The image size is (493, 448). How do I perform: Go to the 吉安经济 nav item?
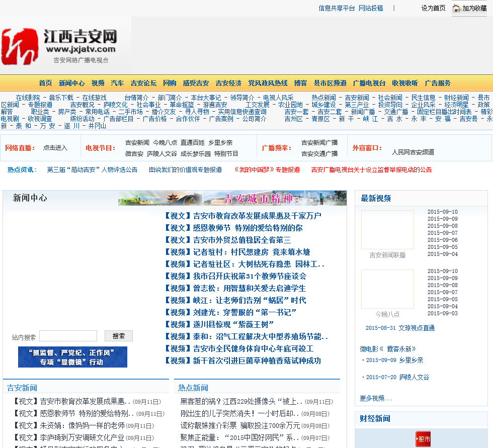coord(228,83)
